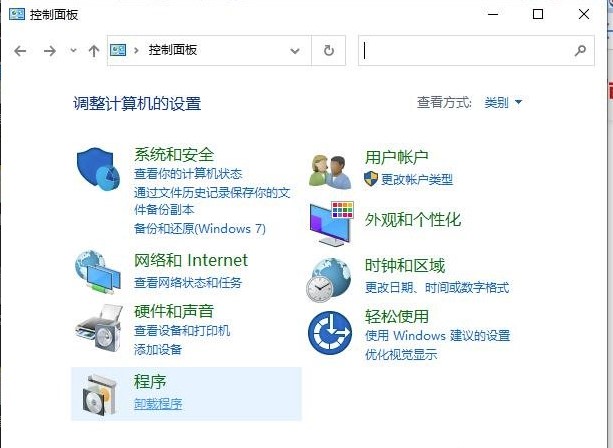Screen dimensions: 613x448
Task: Go up one level with up arrow
Action: coord(94,51)
